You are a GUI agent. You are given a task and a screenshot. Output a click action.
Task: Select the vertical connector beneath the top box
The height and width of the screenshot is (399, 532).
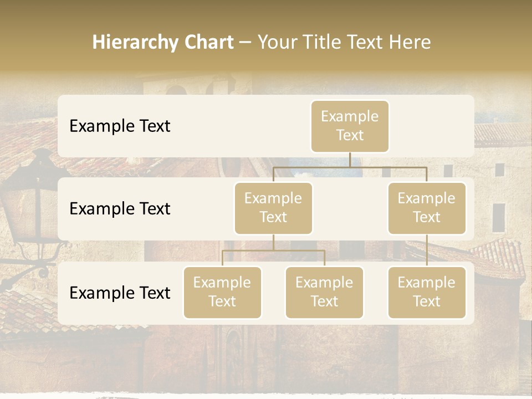[x=350, y=160]
